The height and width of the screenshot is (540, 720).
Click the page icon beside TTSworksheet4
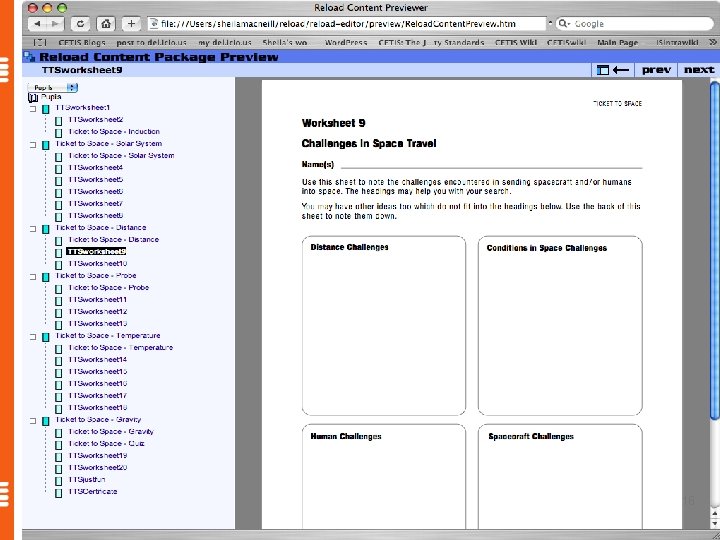pyautogui.click(x=58, y=169)
